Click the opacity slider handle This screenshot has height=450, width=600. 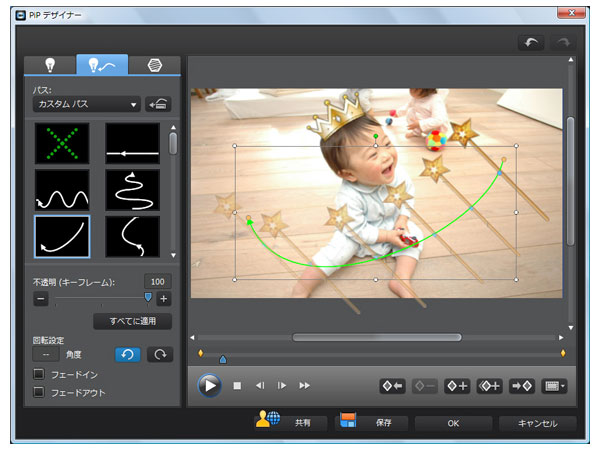pos(148,297)
